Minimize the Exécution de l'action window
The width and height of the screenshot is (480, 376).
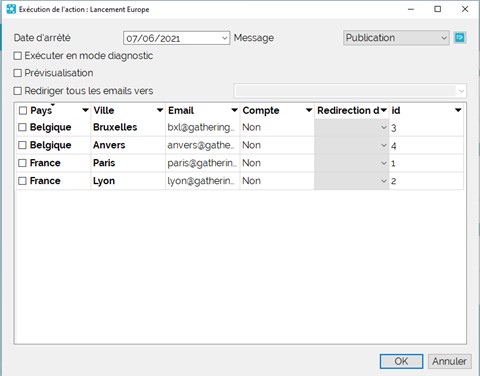pos(411,9)
